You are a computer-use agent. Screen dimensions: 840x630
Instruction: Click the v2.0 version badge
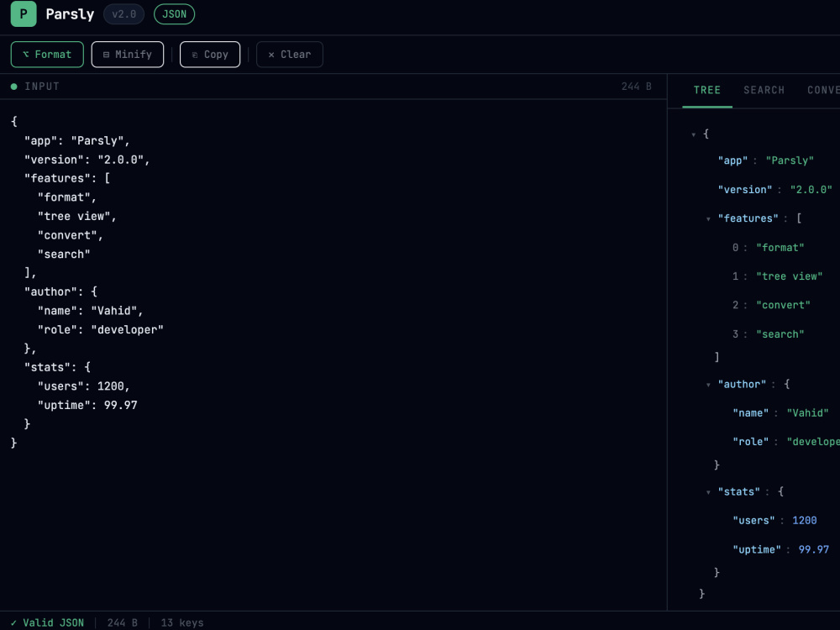point(123,14)
